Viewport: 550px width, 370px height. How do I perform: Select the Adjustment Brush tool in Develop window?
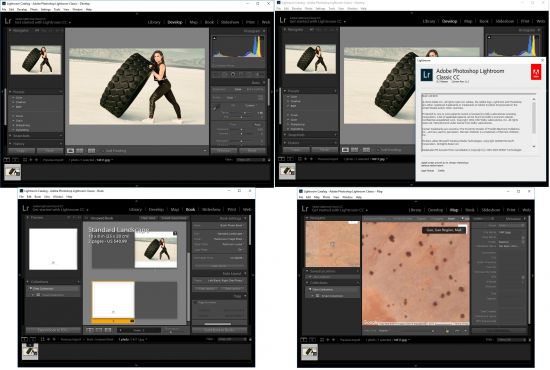(x=259, y=74)
